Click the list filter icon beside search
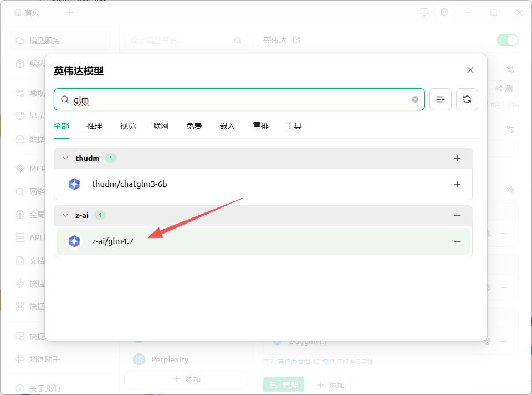532x395 pixels. (440, 99)
